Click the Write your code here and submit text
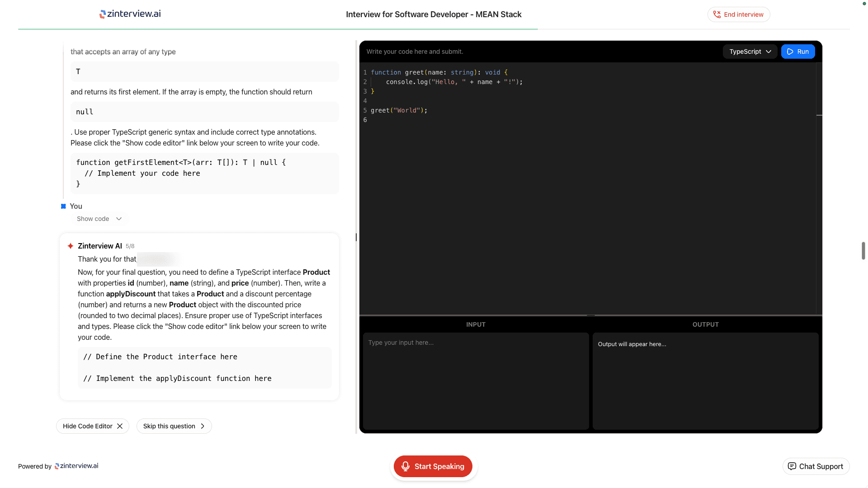868x488 pixels. pyautogui.click(x=415, y=52)
